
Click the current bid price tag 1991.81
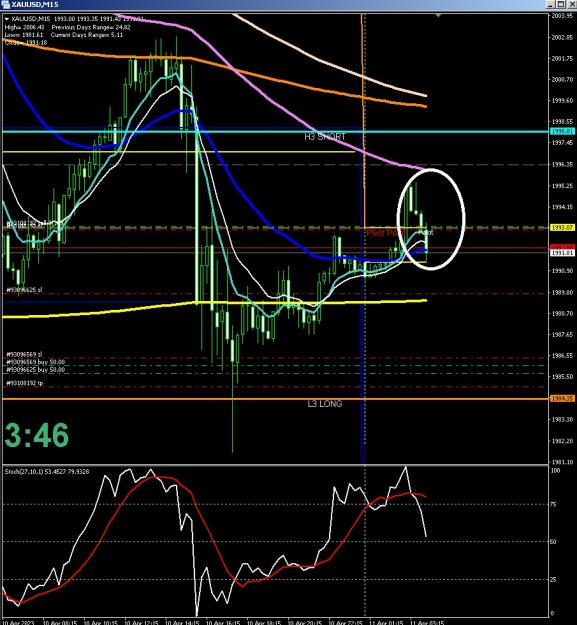pyautogui.click(x=562, y=253)
